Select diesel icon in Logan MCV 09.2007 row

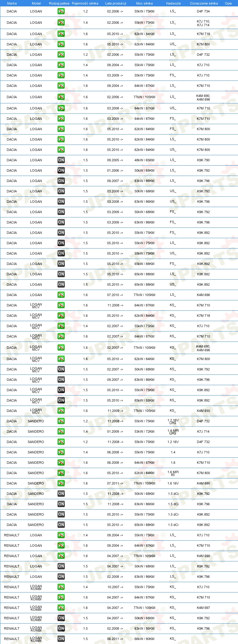pos(61,380)
